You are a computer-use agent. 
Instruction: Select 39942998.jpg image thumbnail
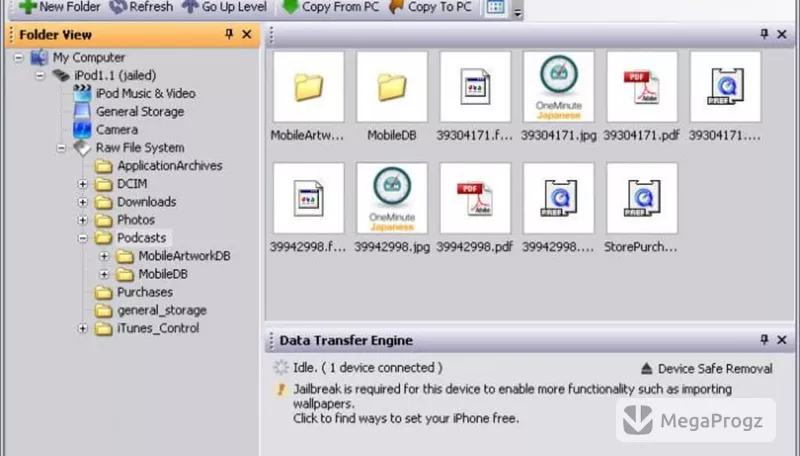tap(392, 198)
